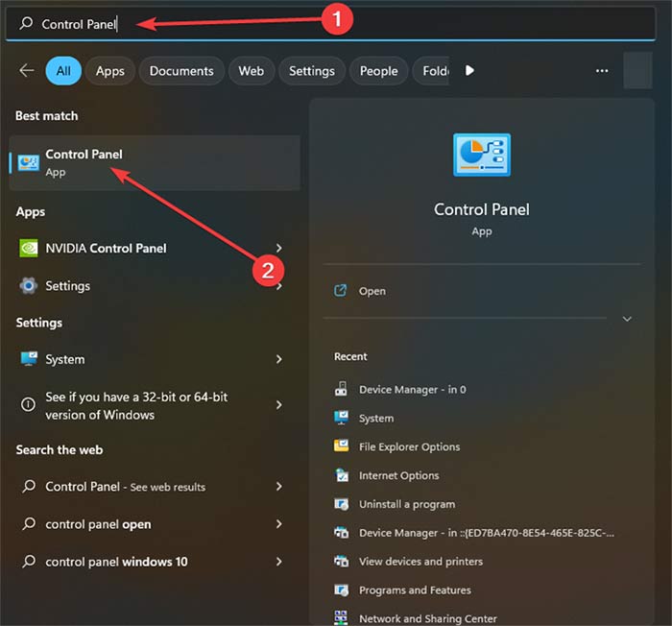This screenshot has width=672, height=626.
Task: Select the NVIDIA Control Panel label text
Action: pos(106,249)
